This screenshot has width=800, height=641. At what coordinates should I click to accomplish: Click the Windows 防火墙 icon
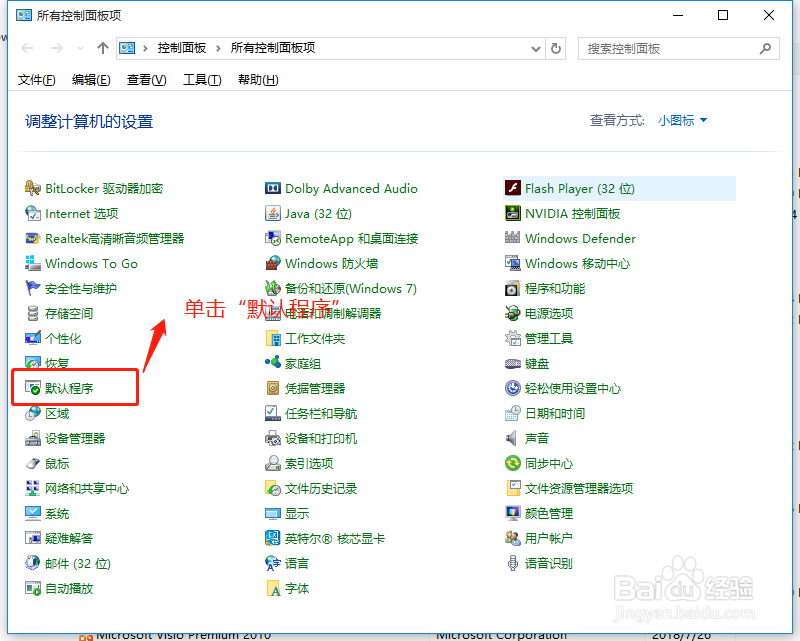tap(273, 263)
